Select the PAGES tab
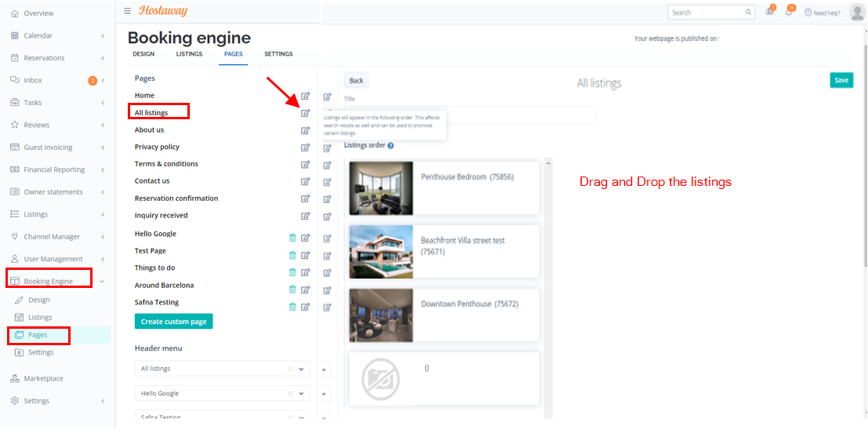This screenshot has height=437, width=868. tap(233, 54)
